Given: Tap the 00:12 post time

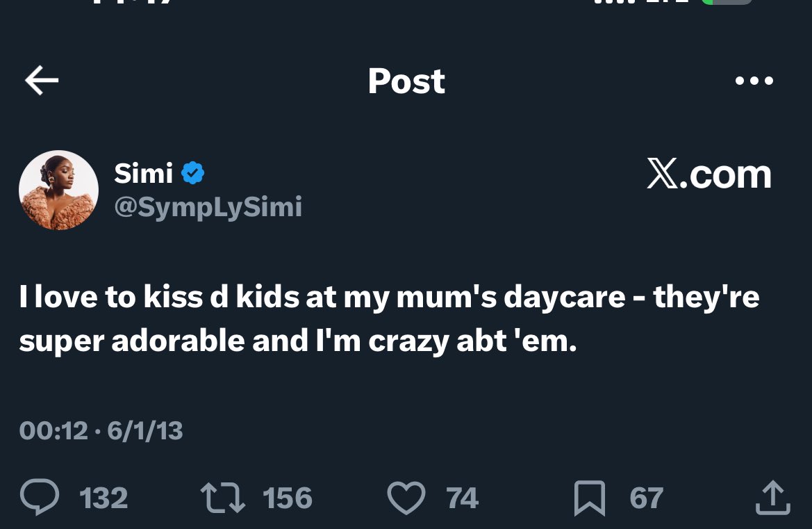Looking at the screenshot, I should tap(53, 431).
